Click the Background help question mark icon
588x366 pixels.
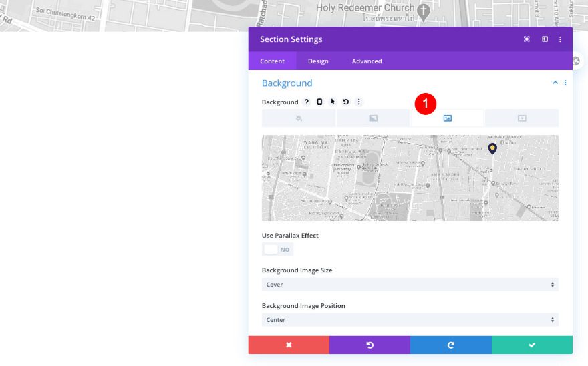point(307,102)
